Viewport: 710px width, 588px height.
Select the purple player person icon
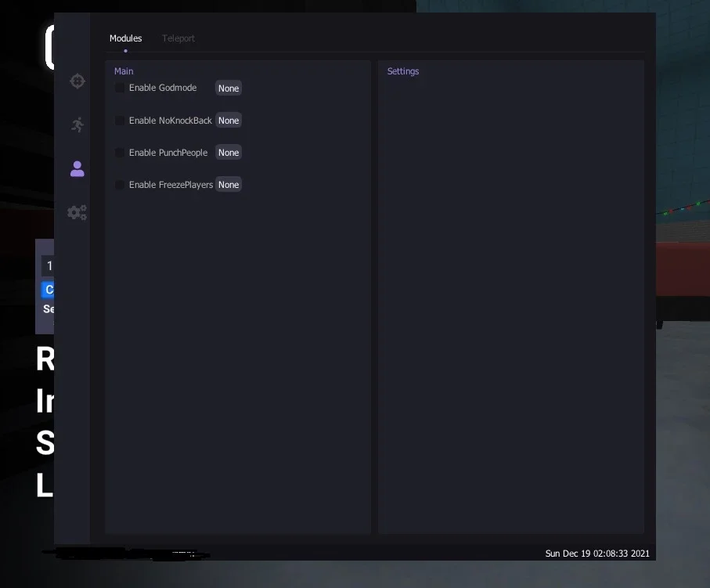[x=77, y=169]
